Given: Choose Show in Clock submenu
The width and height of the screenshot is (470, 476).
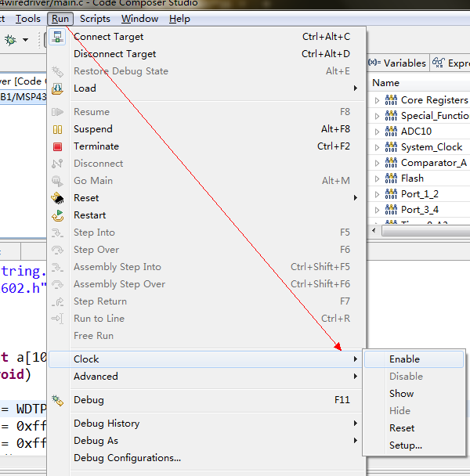Looking at the screenshot, I should click(414, 394).
